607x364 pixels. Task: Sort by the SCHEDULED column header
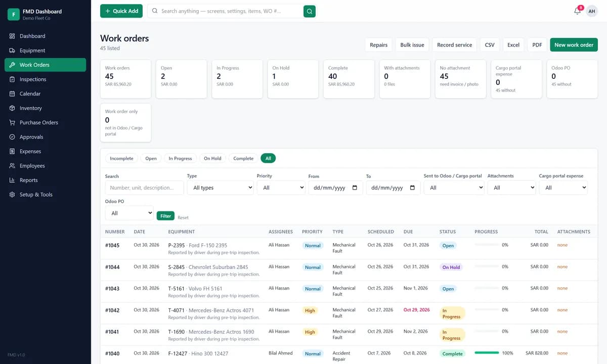381,232
